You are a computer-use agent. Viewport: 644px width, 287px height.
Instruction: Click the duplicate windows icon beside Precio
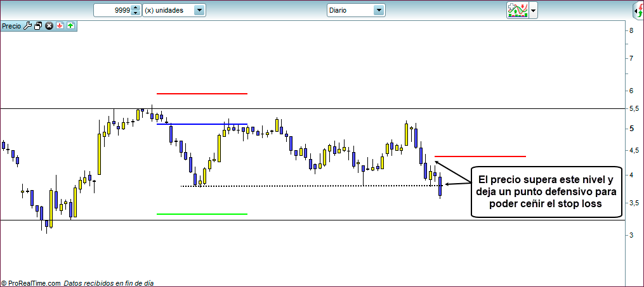pos(38,26)
